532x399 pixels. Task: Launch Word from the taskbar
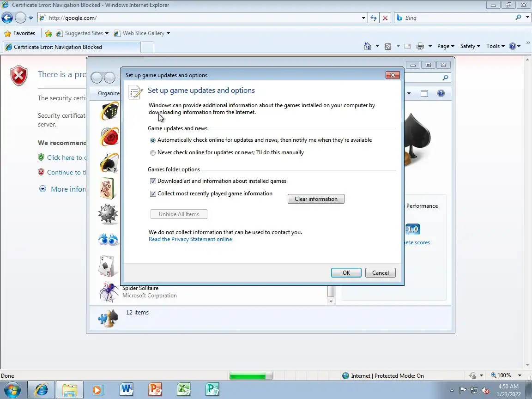[126, 390]
